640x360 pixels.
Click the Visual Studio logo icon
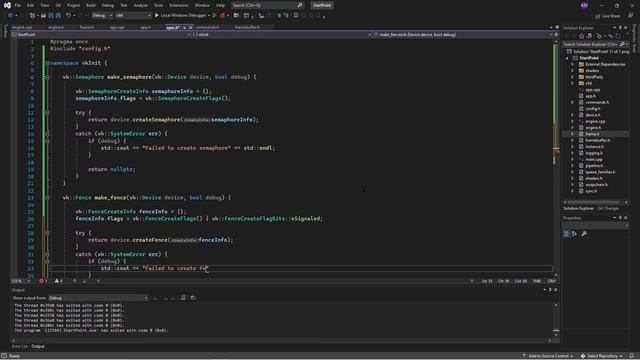7,5
